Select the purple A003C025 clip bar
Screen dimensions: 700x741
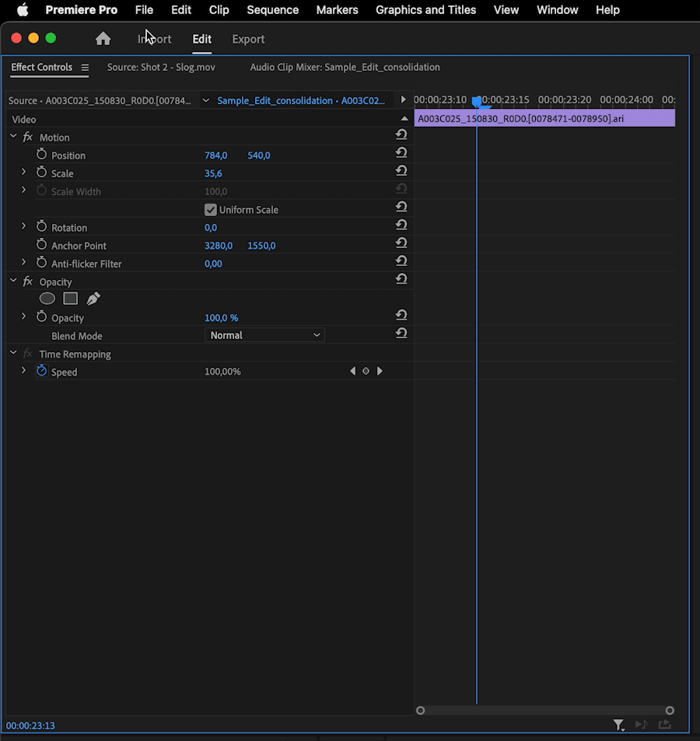point(544,118)
